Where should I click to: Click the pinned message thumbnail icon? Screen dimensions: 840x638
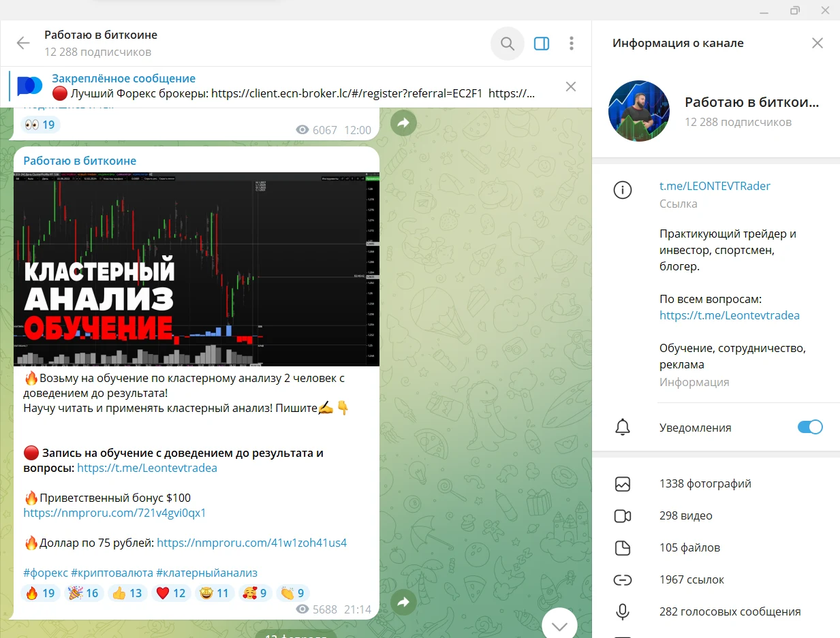pyautogui.click(x=30, y=86)
